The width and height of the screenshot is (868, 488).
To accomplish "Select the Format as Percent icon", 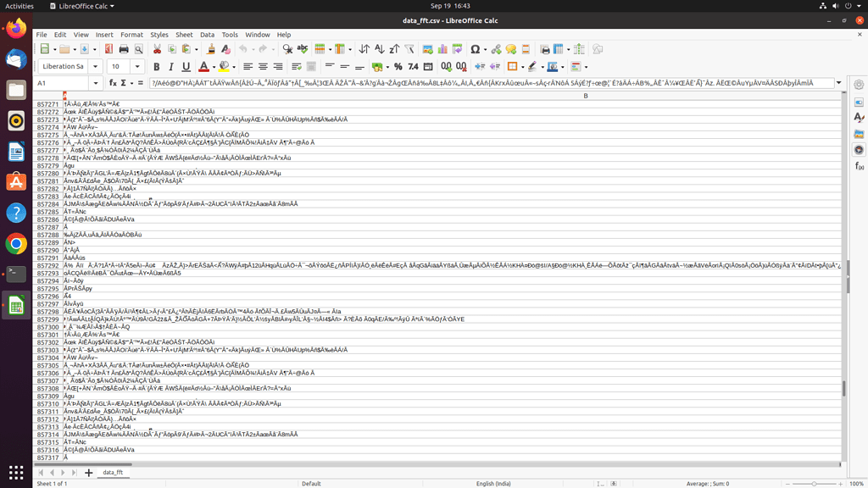I will point(397,65).
